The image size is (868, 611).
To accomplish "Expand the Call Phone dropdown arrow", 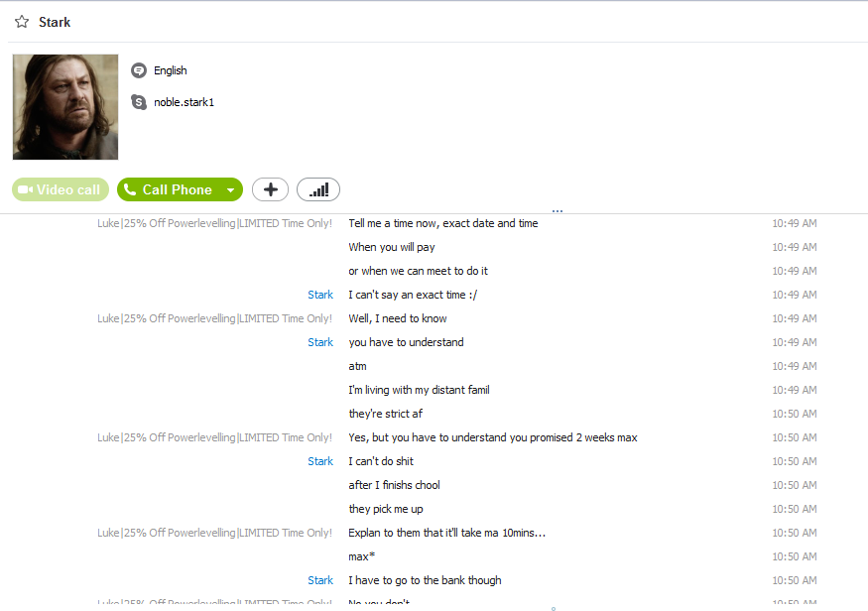I will (231, 190).
